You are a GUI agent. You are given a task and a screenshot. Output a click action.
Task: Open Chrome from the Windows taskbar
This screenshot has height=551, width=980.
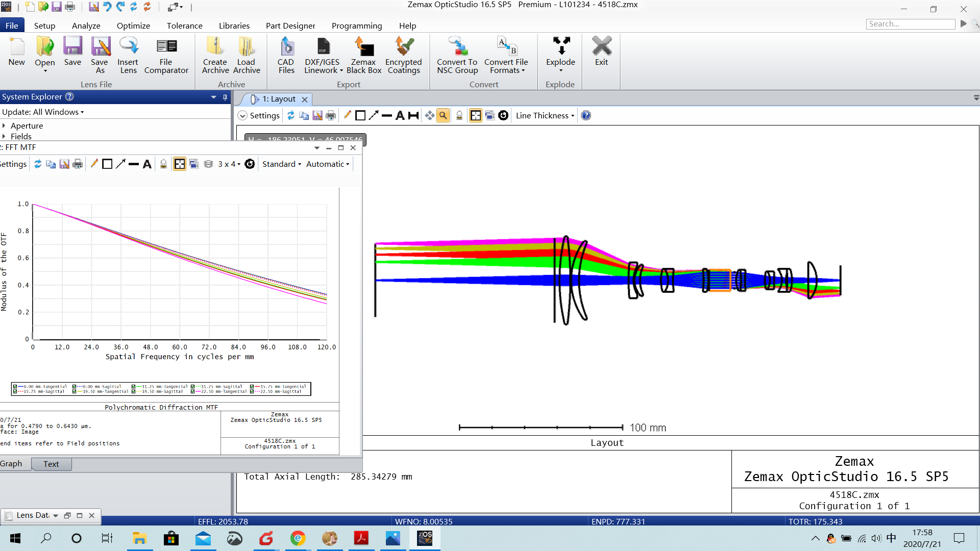(298, 538)
